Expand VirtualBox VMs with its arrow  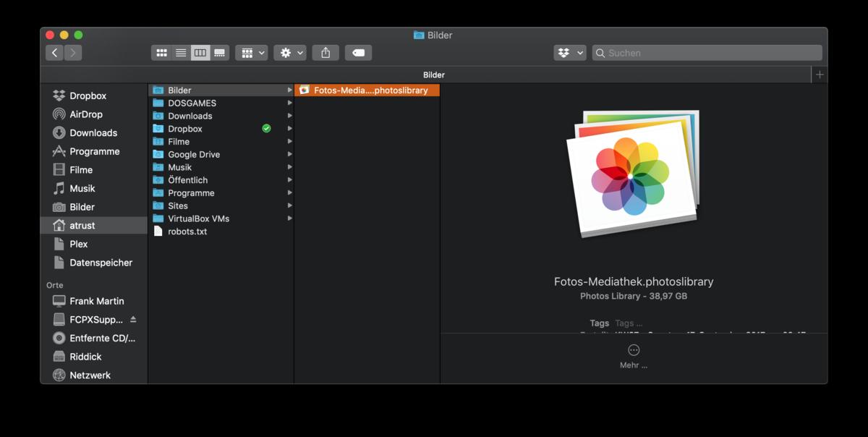point(289,218)
